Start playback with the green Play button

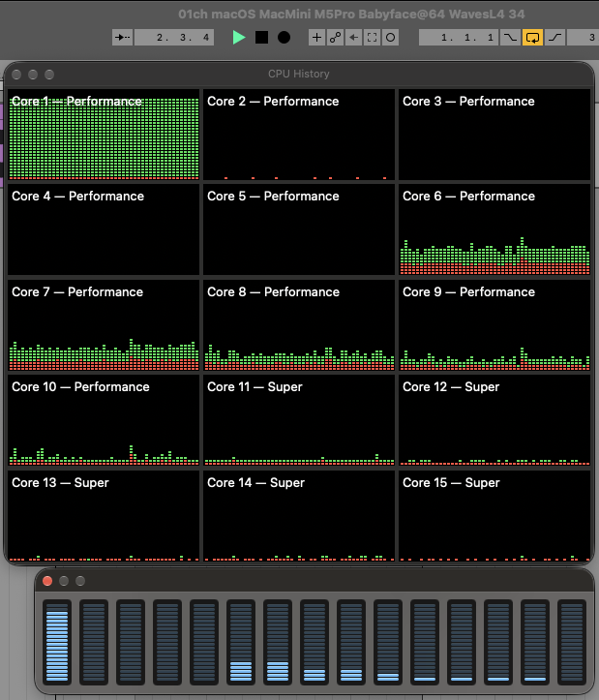[x=239, y=38]
